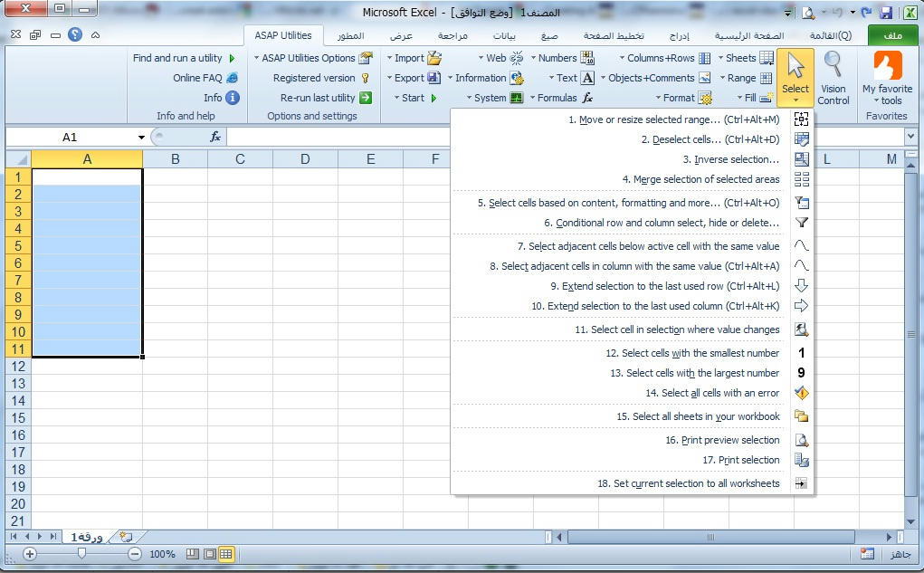Click the Select cell where value changes icon
924x573 pixels.
pyautogui.click(x=801, y=329)
